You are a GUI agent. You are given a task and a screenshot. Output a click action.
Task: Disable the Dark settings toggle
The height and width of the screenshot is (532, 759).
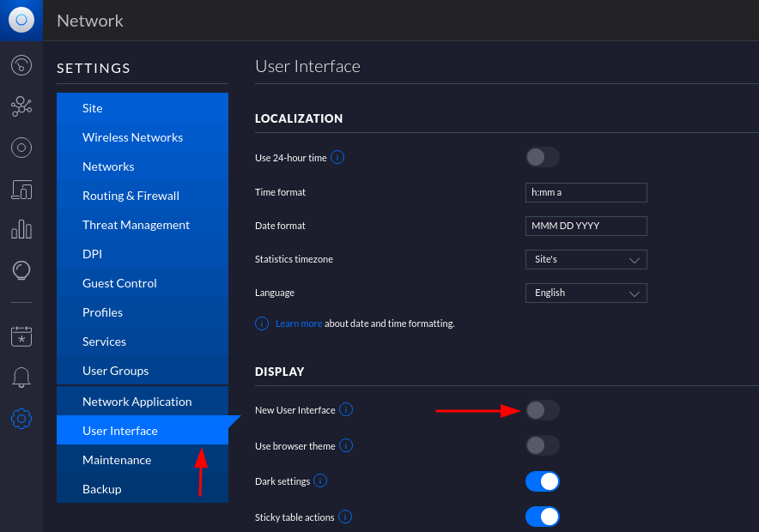pos(542,481)
